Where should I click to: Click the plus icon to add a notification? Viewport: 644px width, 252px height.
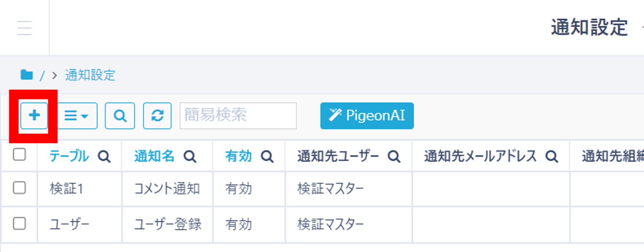point(34,116)
